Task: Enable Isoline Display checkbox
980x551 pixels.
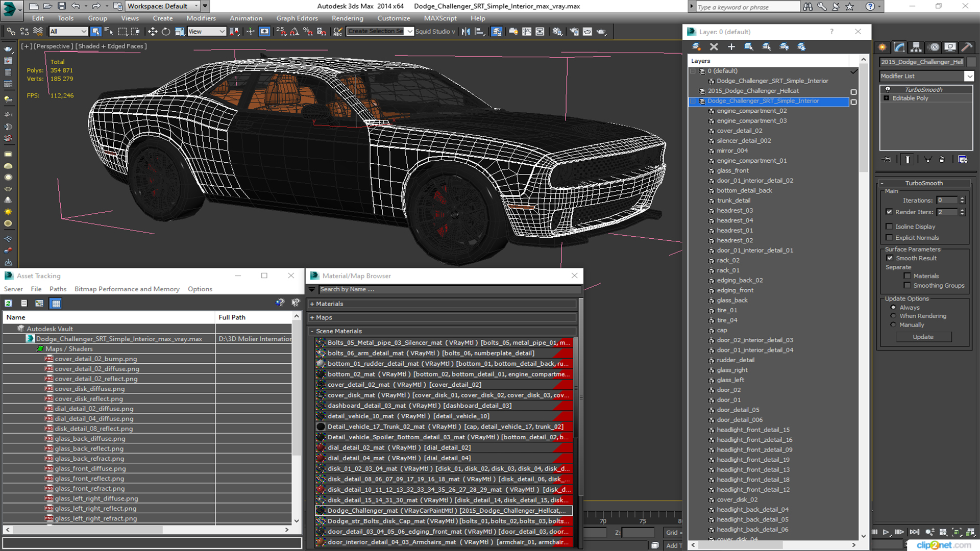Action: pyautogui.click(x=890, y=227)
